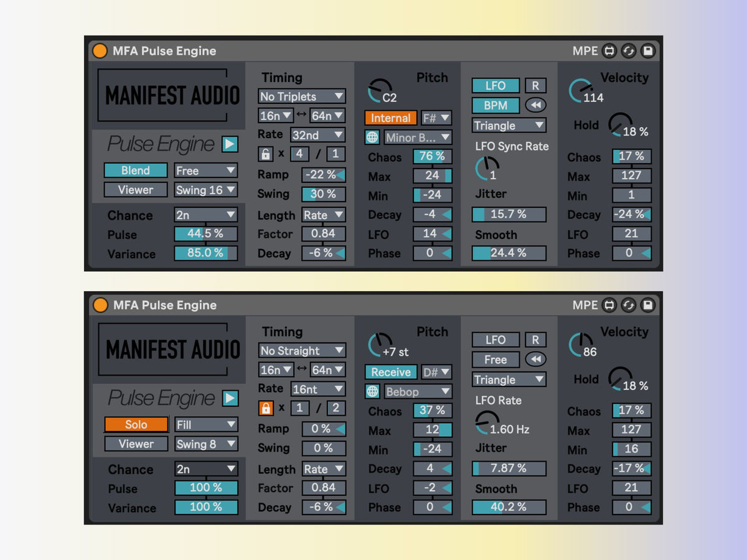This screenshot has width=747, height=560.
Task: Switch pitch source from Internal to Receive
Action: [x=390, y=372]
